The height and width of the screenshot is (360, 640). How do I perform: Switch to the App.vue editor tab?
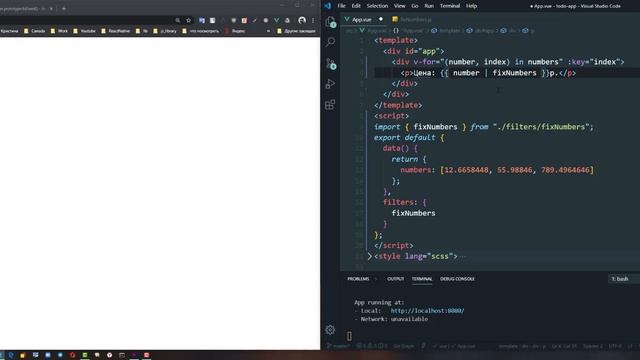362,19
